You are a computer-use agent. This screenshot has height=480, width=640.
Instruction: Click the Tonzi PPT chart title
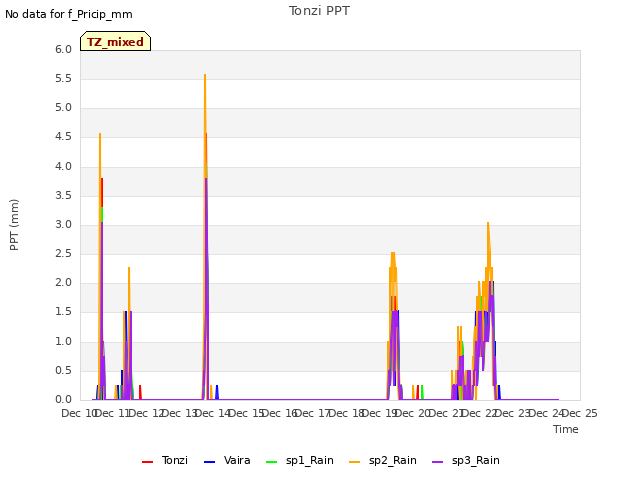click(x=319, y=11)
